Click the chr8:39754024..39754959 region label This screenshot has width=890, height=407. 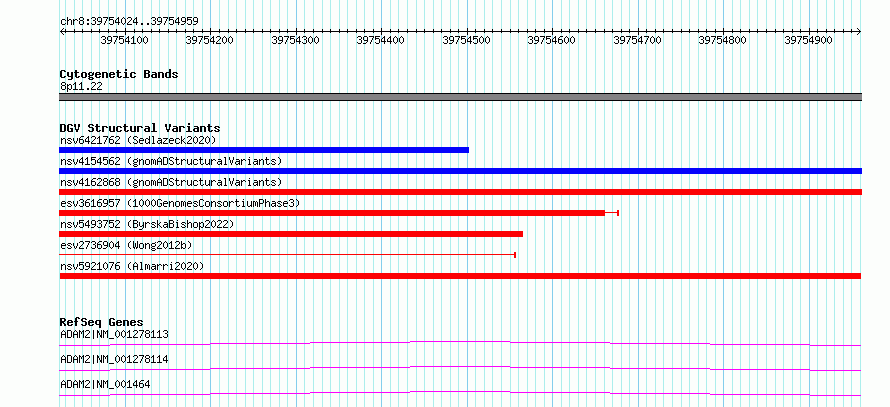click(129, 22)
